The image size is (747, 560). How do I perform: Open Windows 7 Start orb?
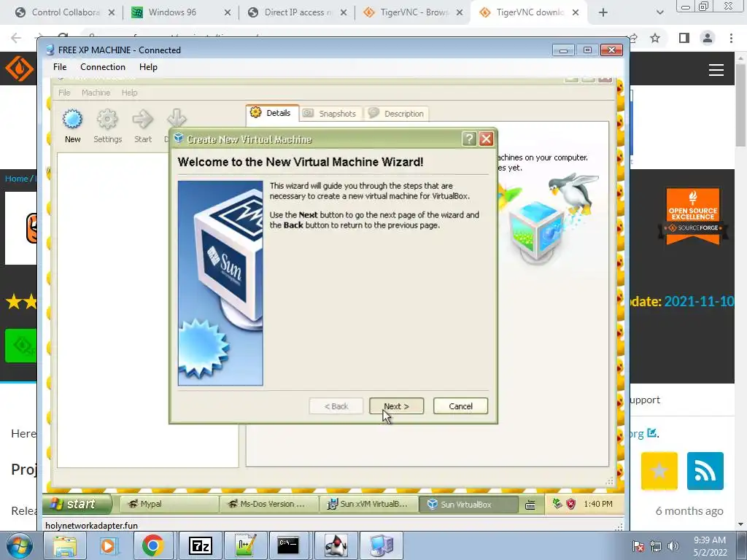pyautogui.click(x=19, y=545)
